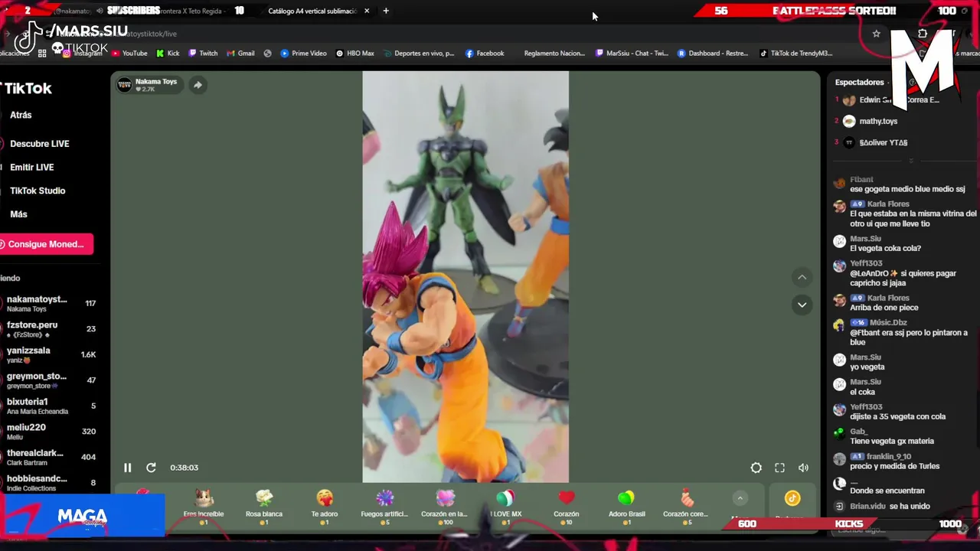Screen dimensions: 980x551
Task: Open the bixuteria1 live channel
Action: 51,406
